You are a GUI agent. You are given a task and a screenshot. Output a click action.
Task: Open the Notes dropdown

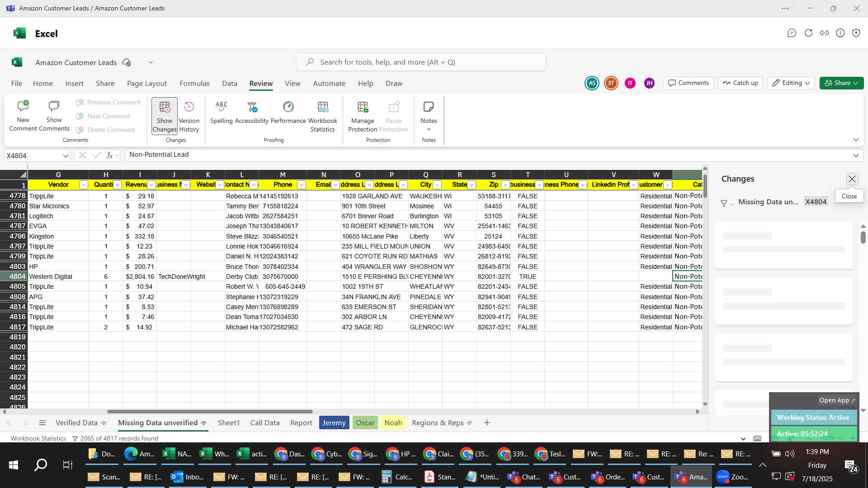[429, 117]
